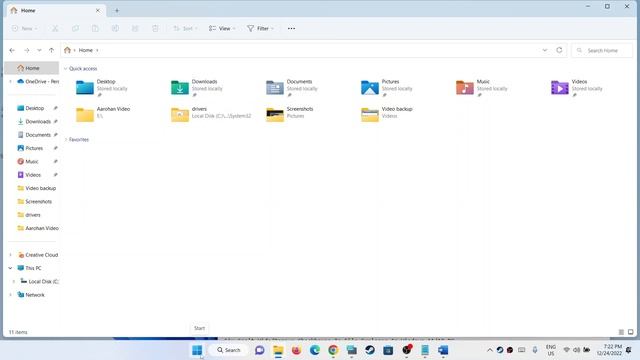This screenshot has height=360, width=640.
Task: Open the Videos folder in Quick access
Action: [577, 88]
